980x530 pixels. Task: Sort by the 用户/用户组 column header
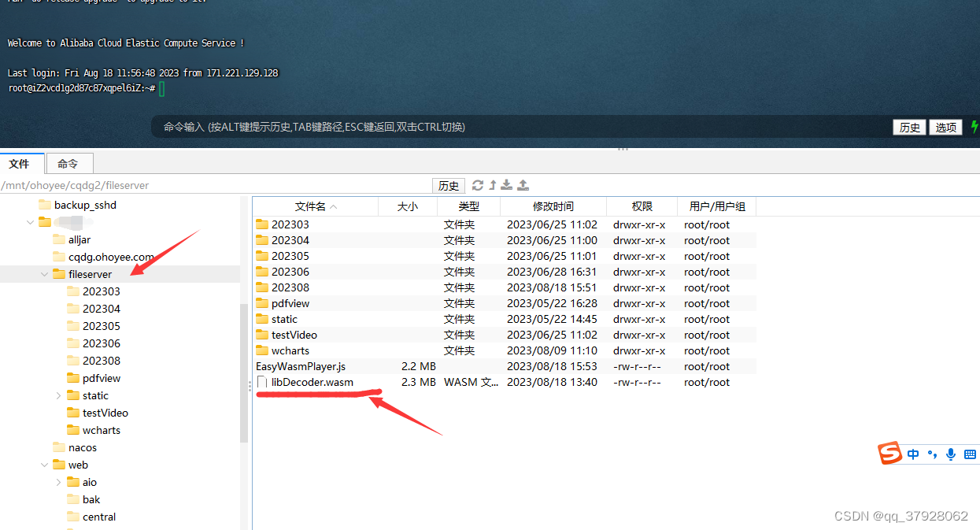[x=717, y=206]
